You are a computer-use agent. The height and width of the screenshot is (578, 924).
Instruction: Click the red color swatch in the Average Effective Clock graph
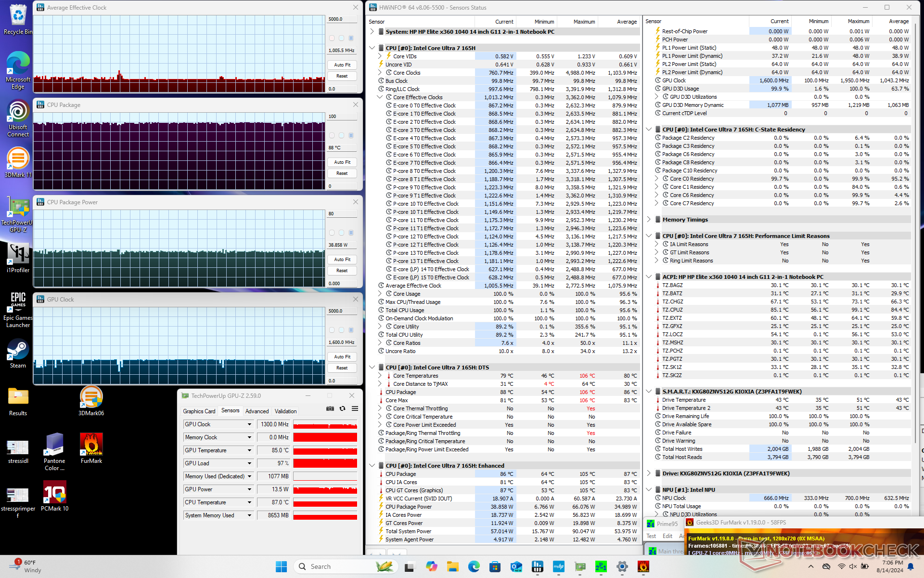click(x=332, y=38)
